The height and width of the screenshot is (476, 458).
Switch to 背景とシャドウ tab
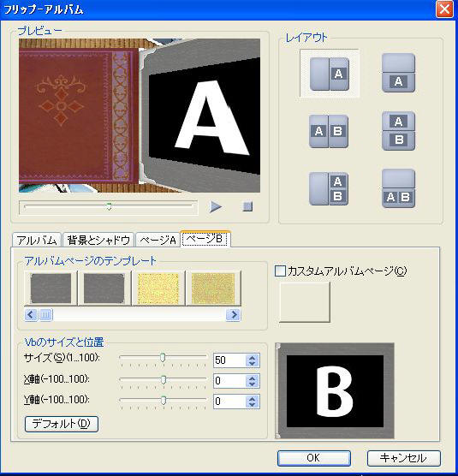point(98,240)
